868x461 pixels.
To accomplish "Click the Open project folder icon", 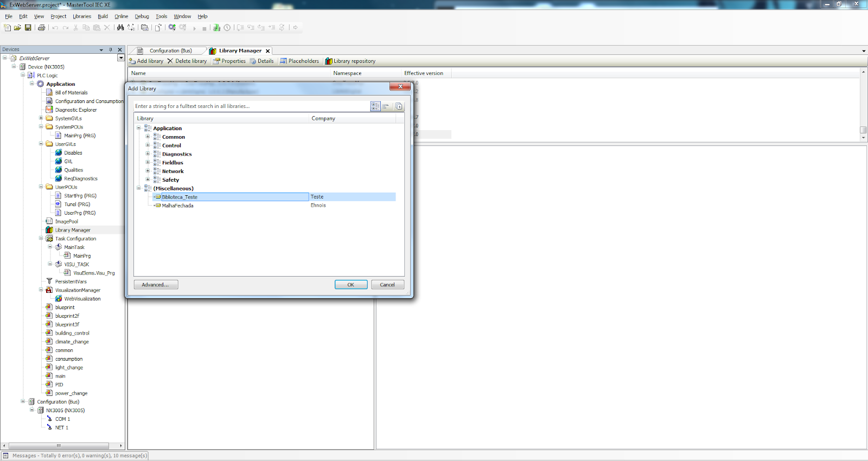I will click(17, 28).
